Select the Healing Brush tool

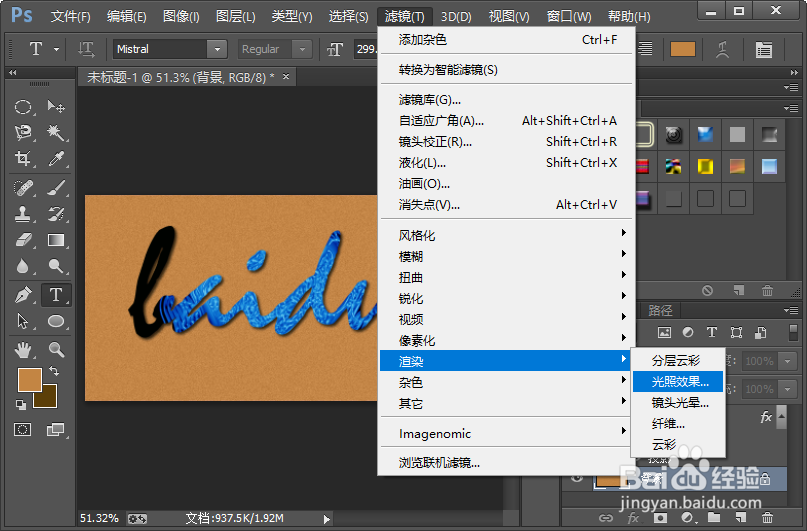23,188
